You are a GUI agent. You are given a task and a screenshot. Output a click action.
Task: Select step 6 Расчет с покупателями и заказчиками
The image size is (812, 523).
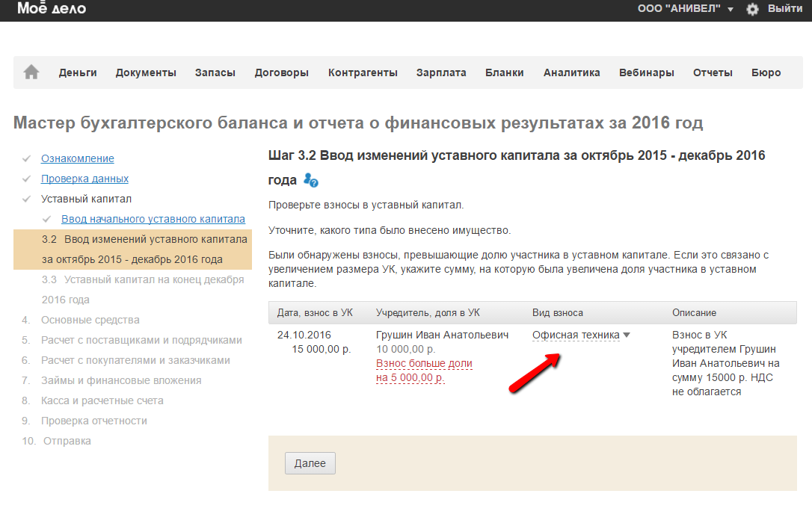click(135, 360)
